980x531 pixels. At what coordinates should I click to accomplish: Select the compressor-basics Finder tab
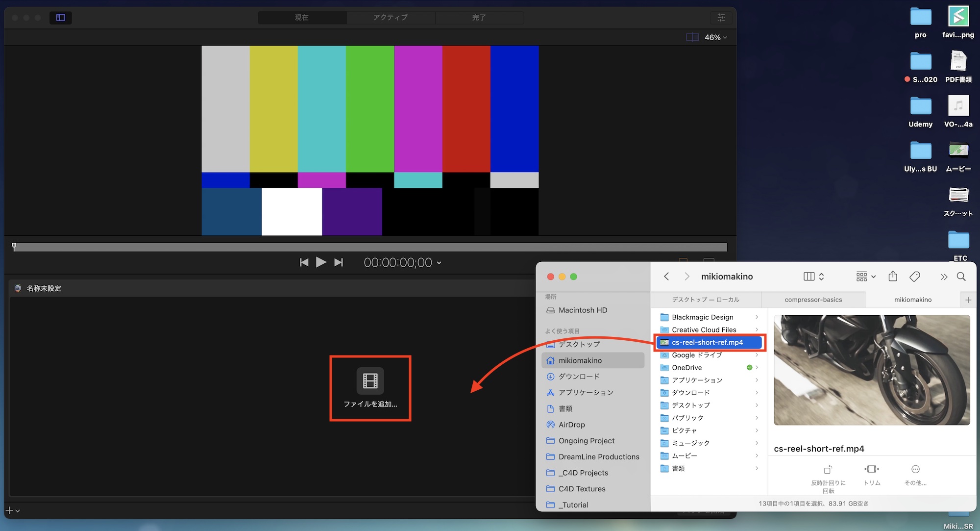click(x=813, y=300)
